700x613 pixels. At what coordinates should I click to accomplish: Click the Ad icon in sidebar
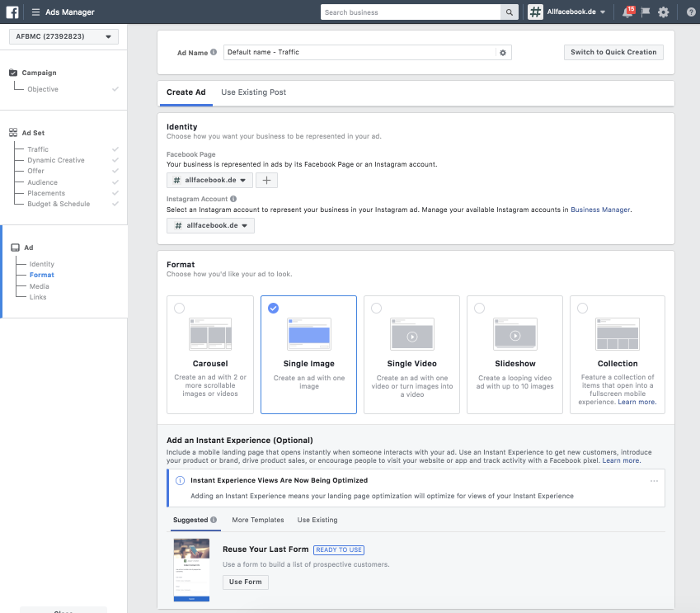(15, 248)
